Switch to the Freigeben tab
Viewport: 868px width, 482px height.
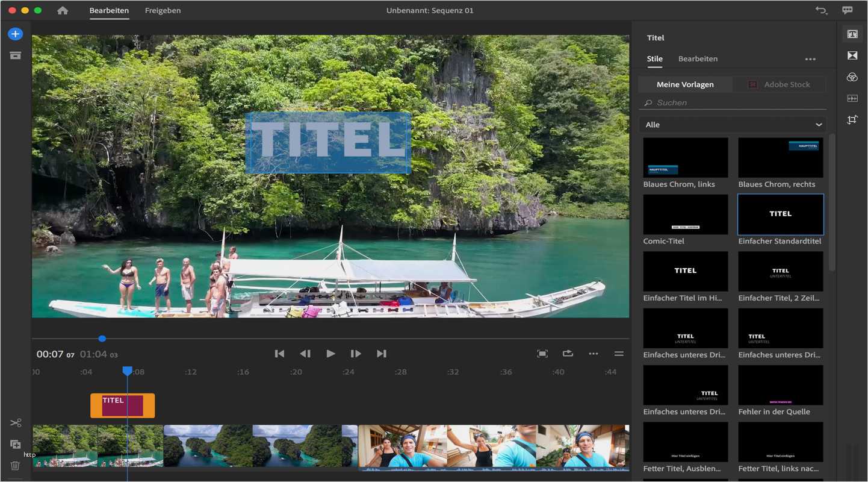[x=163, y=10]
